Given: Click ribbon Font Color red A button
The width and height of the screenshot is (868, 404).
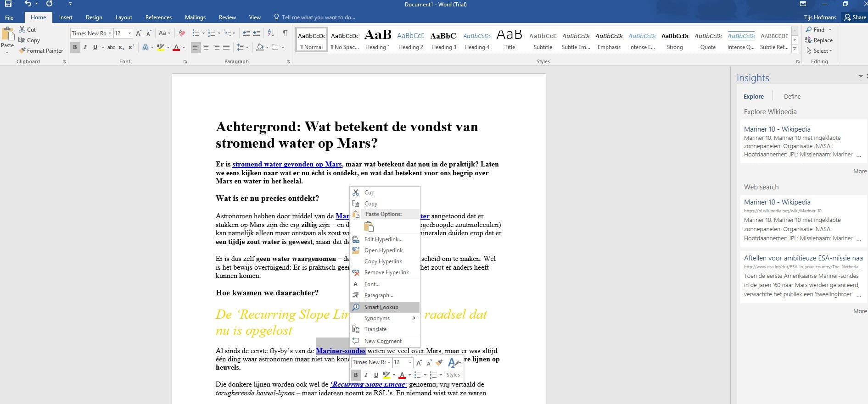Looking at the screenshot, I should [176, 47].
